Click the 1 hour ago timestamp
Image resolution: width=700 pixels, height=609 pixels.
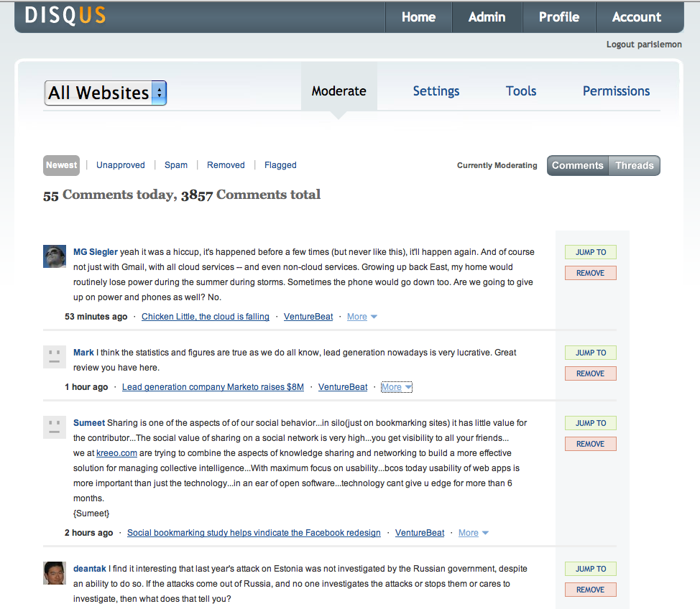pos(86,387)
